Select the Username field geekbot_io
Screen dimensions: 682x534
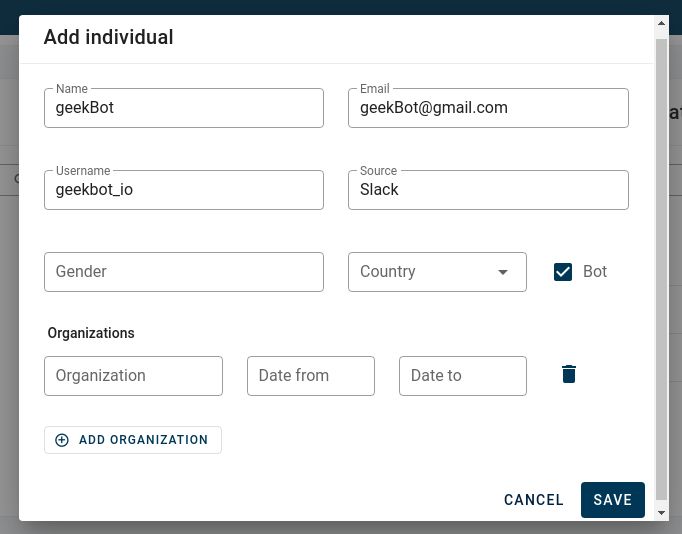(184, 190)
